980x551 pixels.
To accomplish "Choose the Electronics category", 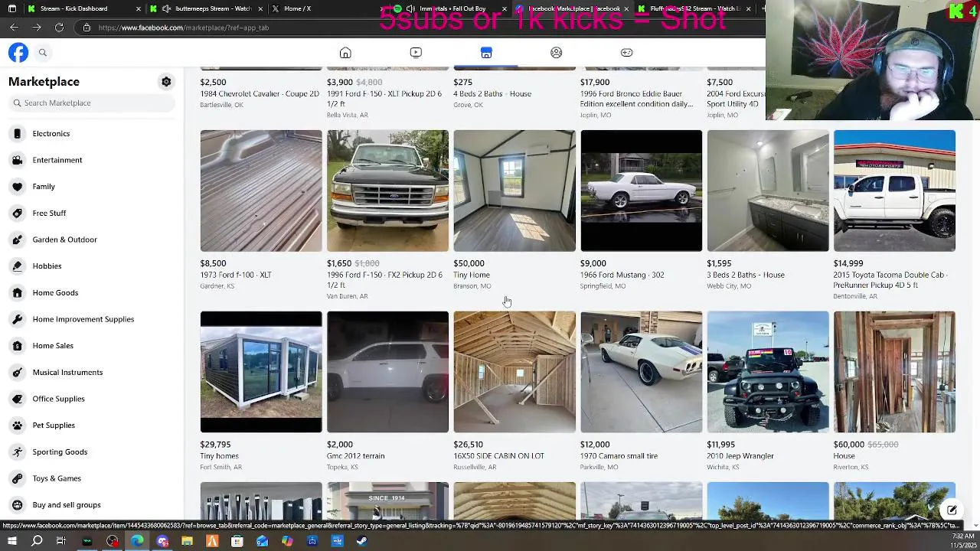I will (93, 133).
